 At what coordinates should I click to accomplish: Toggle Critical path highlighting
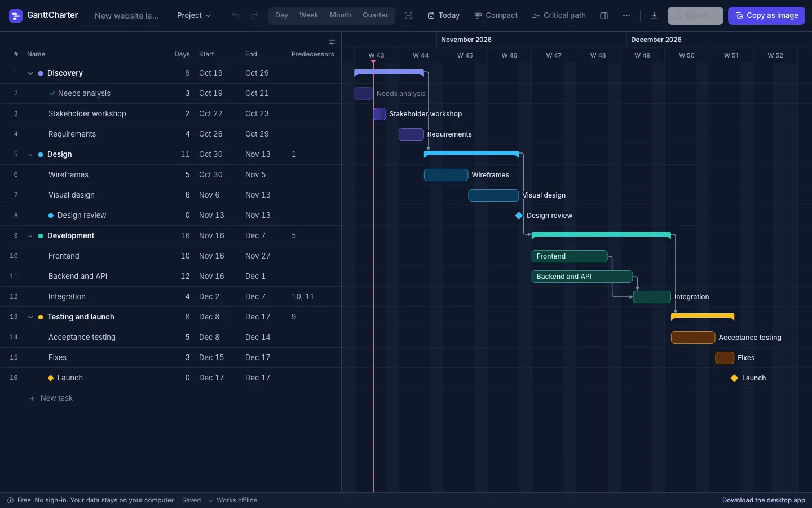[x=559, y=16]
